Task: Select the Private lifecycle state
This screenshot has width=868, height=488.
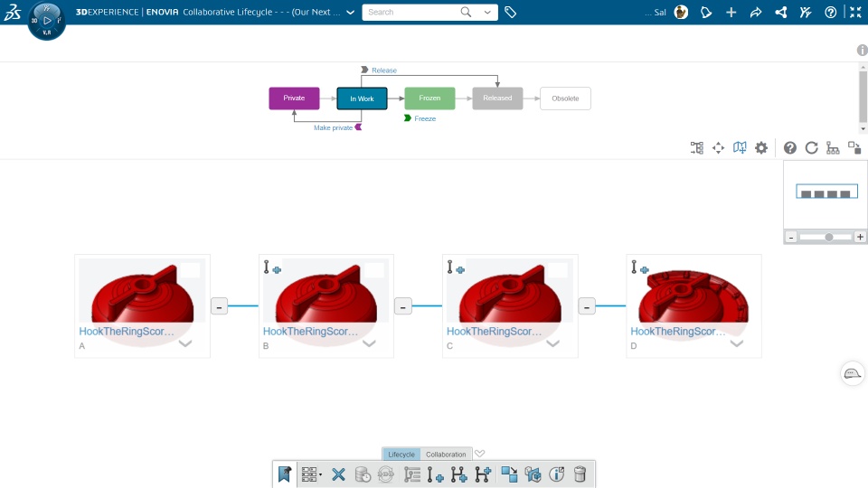Action: point(294,98)
